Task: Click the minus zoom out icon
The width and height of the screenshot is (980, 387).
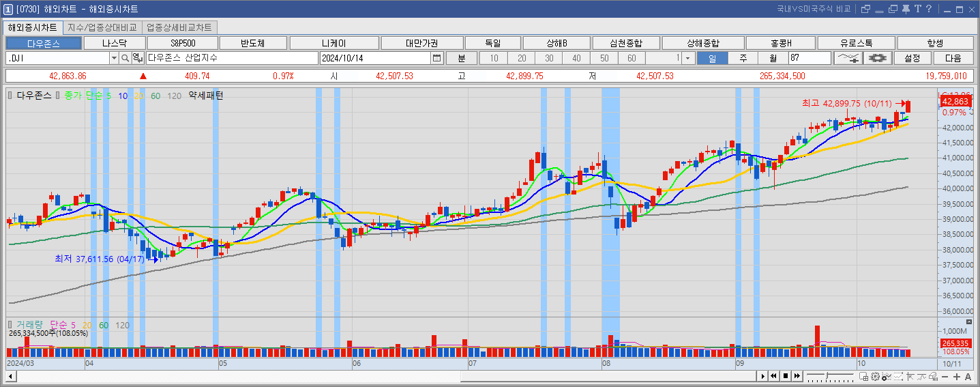Action: (x=945, y=377)
